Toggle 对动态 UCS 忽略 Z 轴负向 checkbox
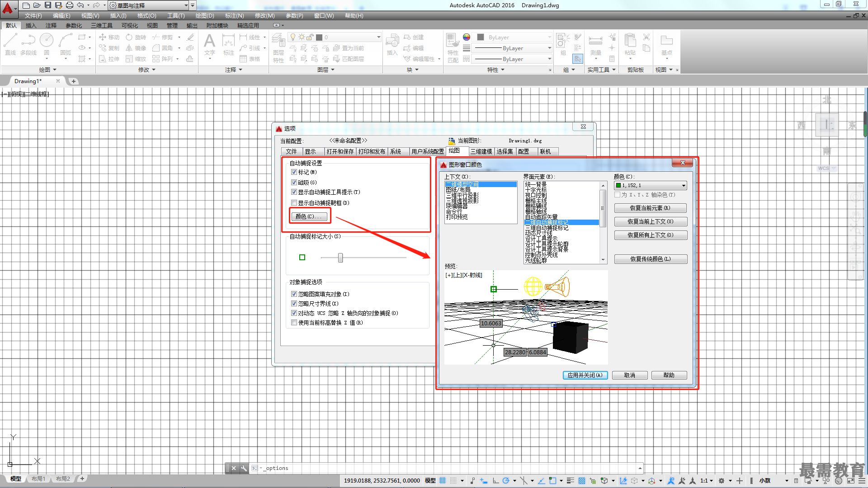868x488 pixels. [x=294, y=313]
